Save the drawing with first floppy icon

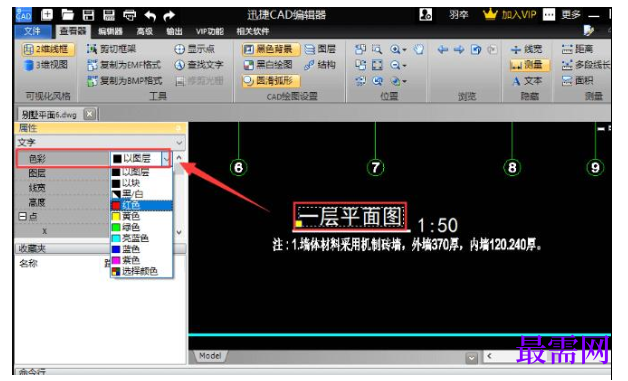pos(88,15)
